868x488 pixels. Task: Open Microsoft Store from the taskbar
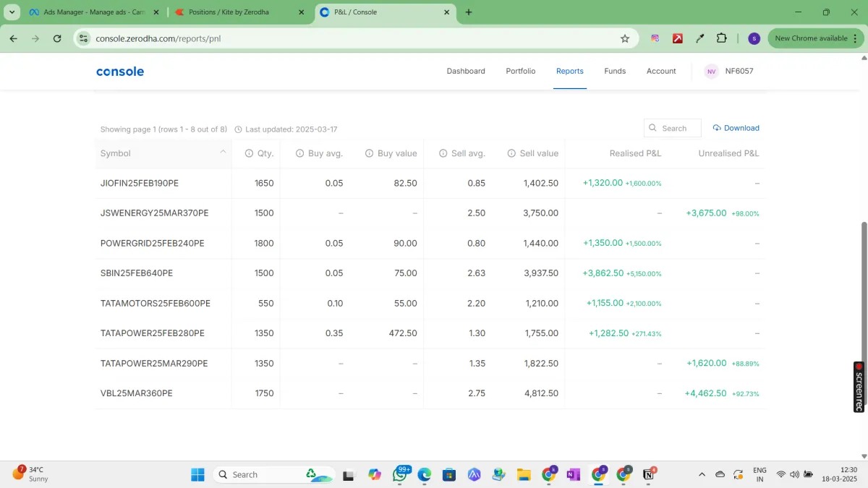(x=449, y=474)
